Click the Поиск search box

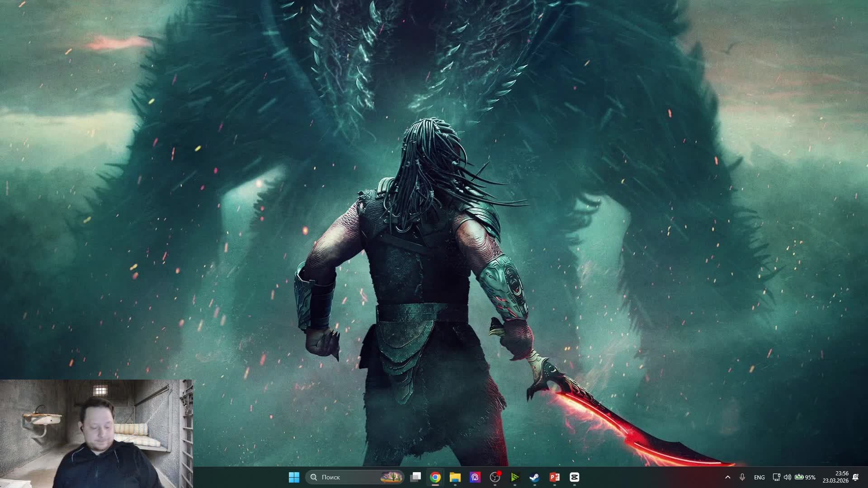[344, 477]
